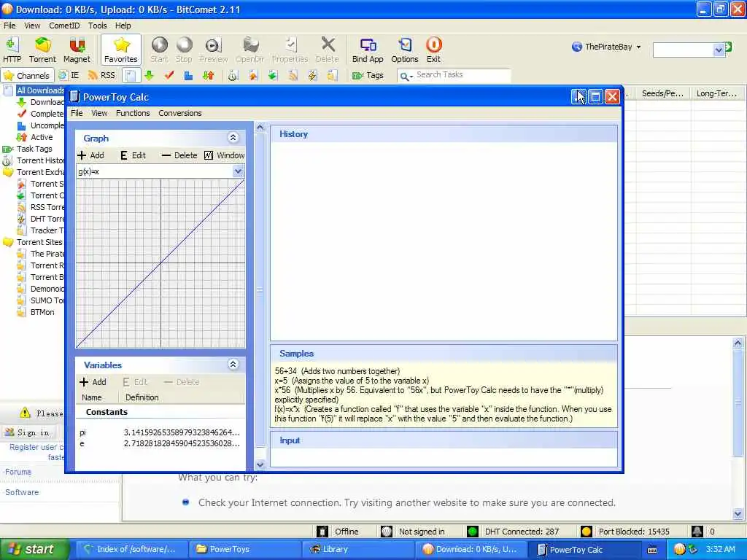Select Active tasks in BitComet sidebar
The height and width of the screenshot is (560, 747).
click(x=42, y=137)
